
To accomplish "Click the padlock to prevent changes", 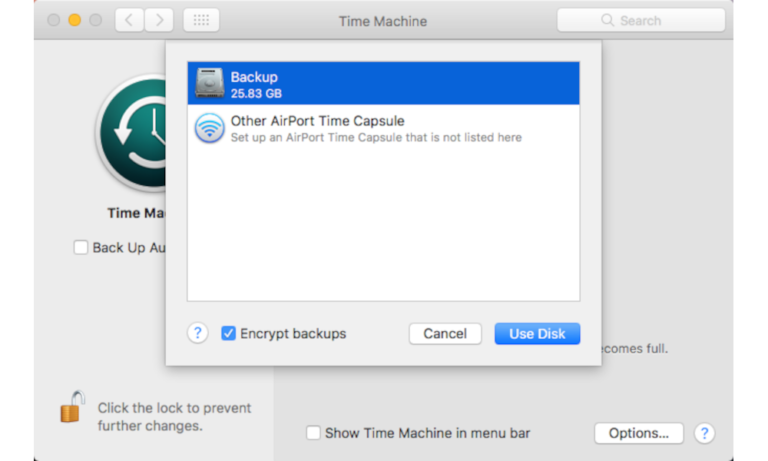I will pyautogui.click(x=72, y=407).
